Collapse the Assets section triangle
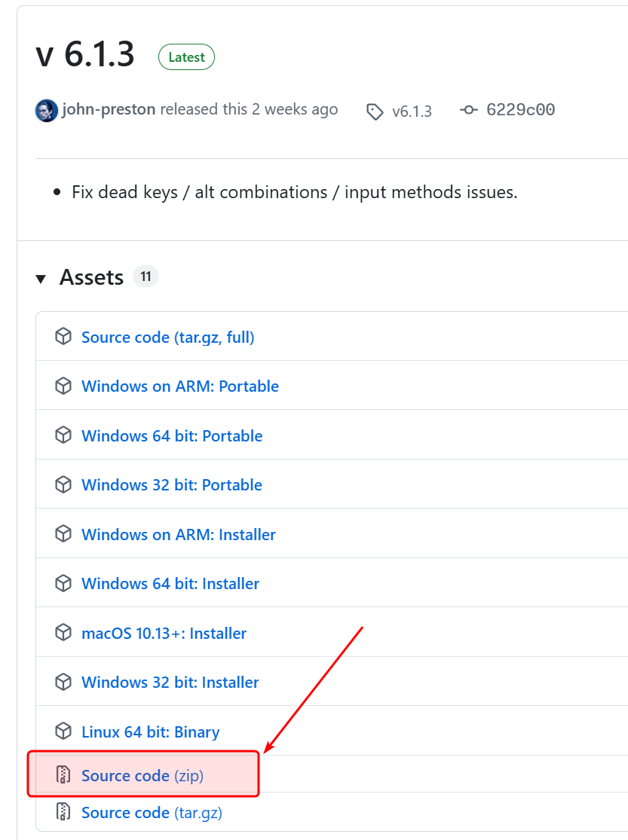628x840 pixels. pyautogui.click(x=41, y=279)
